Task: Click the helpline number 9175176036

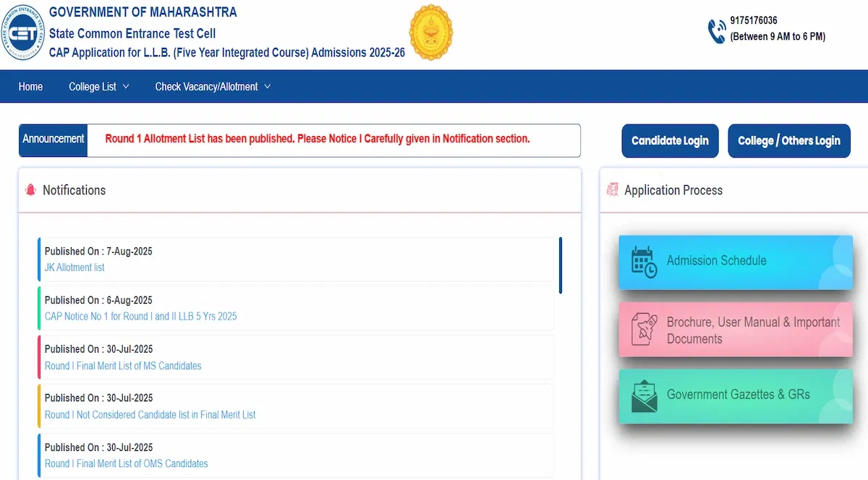Action: 754,21
